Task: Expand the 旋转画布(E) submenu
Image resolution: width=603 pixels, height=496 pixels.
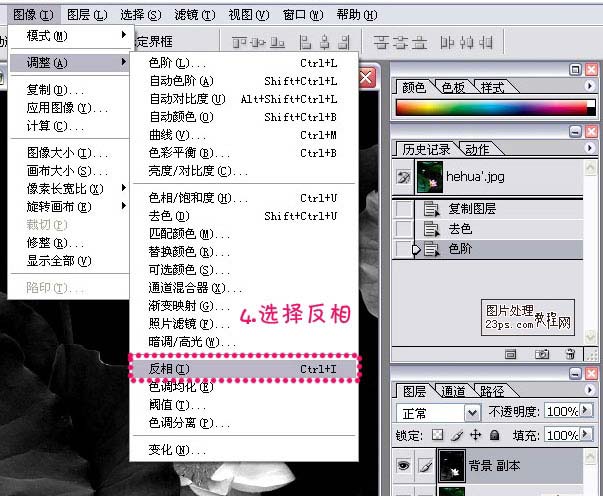Action: tap(71, 207)
